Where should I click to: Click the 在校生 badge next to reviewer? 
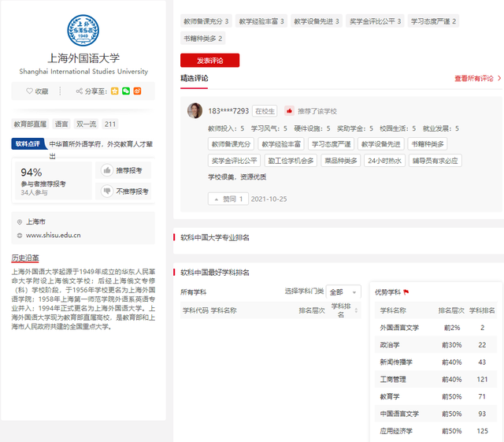pyautogui.click(x=265, y=111)
